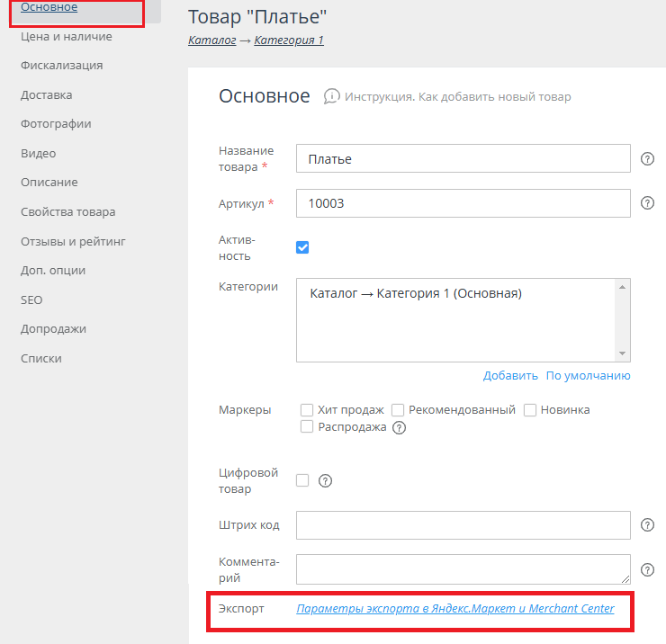This screenshot has width=666, height=644.
Task: Click help icon beside Артикул field
Action: [647, 203]
